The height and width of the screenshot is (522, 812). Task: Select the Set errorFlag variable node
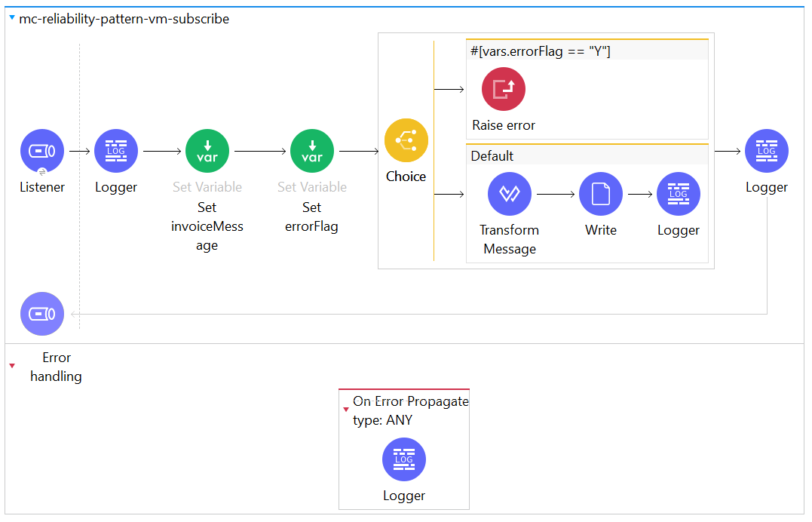pyautogui.click(x=311, y=151)
